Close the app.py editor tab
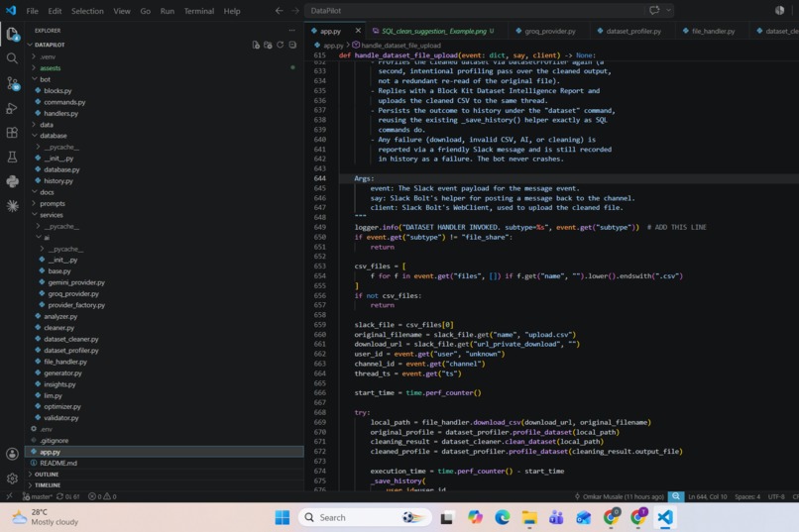The height and width of the screenshot is (532, 799). click(358, 31)
